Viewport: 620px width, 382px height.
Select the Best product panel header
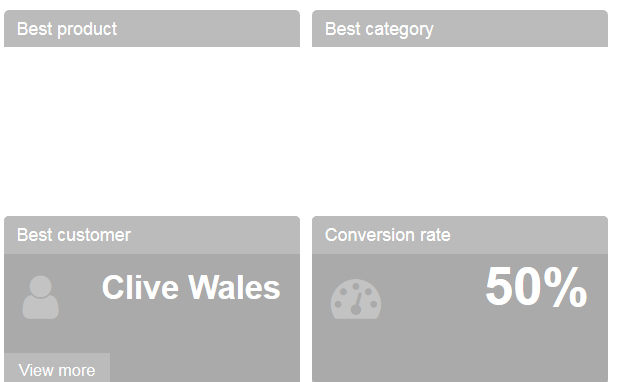tap(152, 28)
